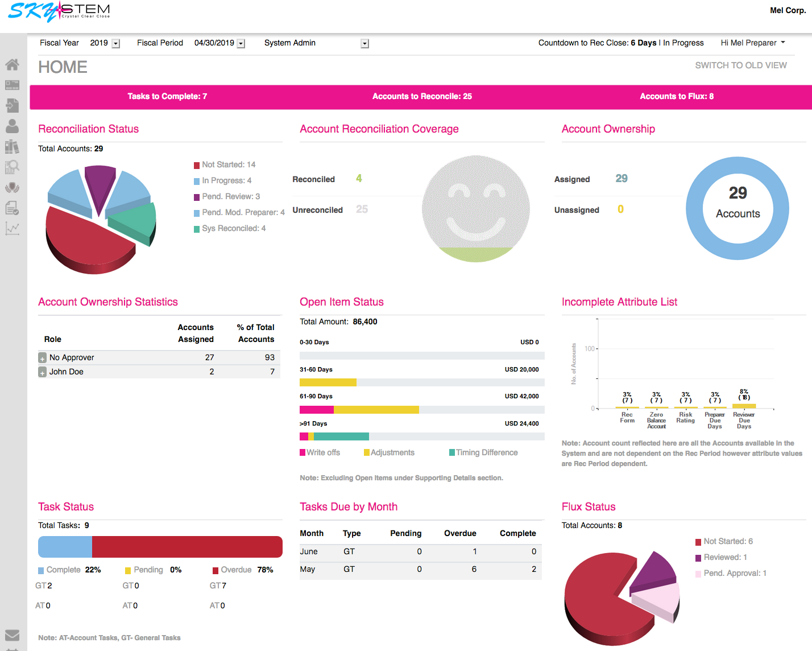
Task: Click the document checkmark sidebar icon
Action: pyautogui.click(x=12, y=208)
